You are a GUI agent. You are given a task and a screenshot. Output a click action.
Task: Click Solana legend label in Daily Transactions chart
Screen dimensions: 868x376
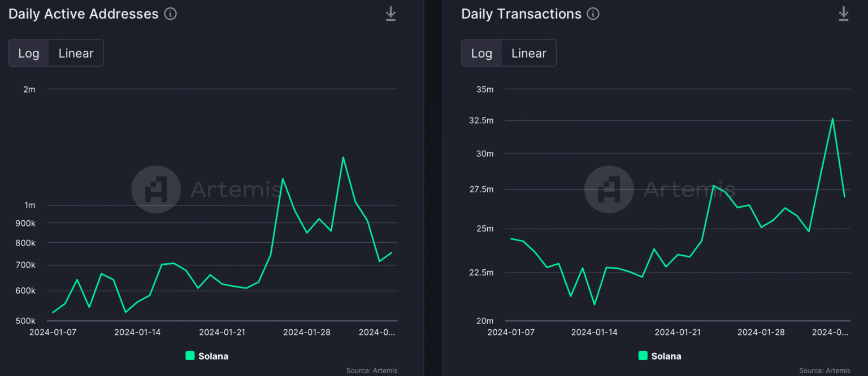coord(666,356)
